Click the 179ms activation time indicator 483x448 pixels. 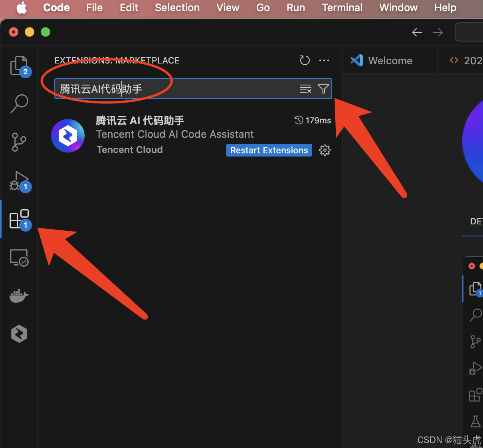313,120
